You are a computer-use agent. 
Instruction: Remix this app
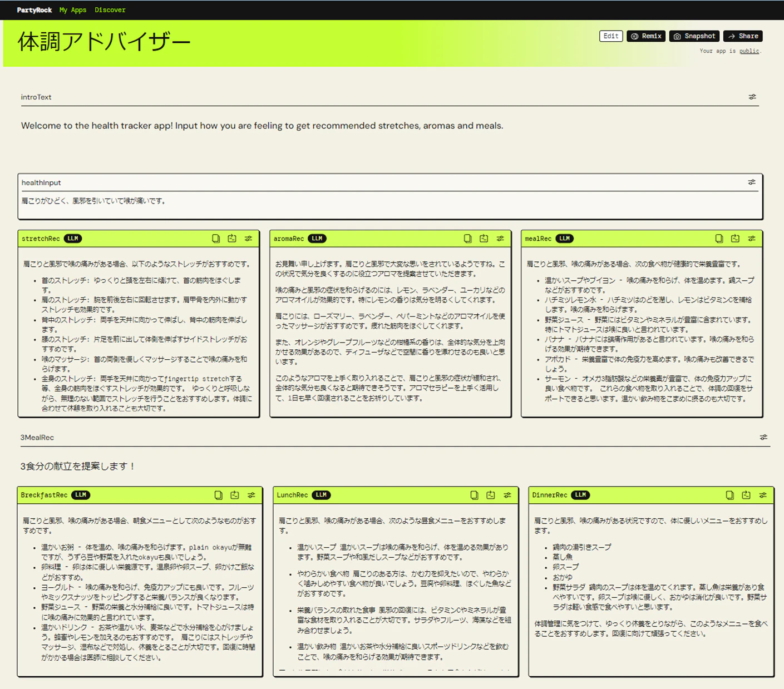pyautogui.click(x=646, y=36)
